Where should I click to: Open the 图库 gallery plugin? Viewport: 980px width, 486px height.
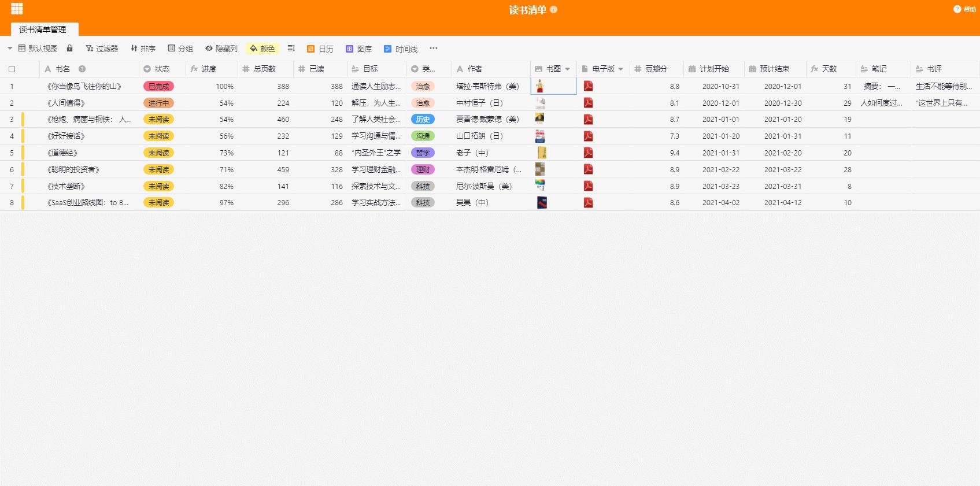(358, 49)
